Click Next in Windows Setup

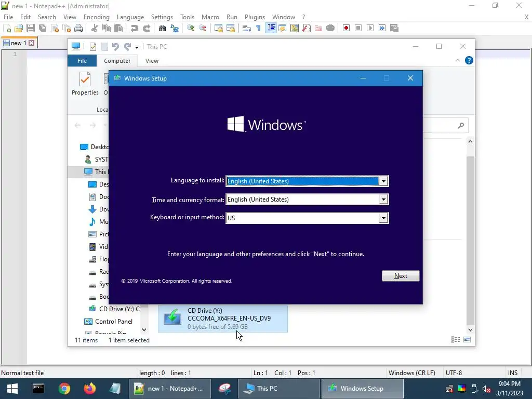(401, 276)
